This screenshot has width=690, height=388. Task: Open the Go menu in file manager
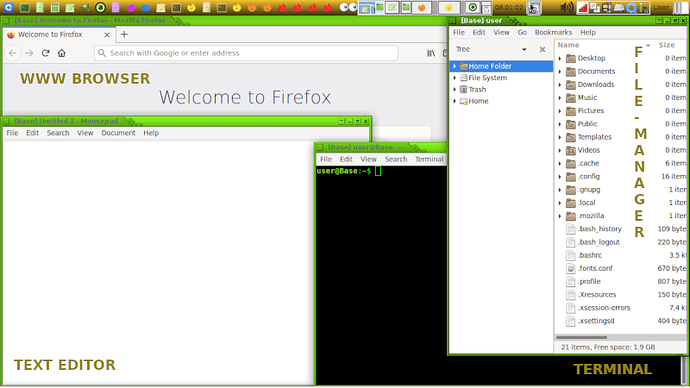pyautogui.click(x=522, y=33)
